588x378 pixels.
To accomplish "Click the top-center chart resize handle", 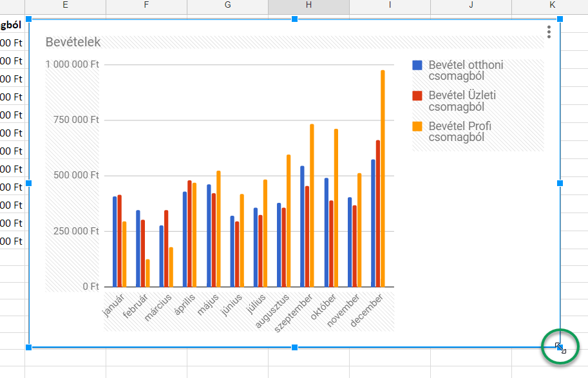I will pos(294,19).
